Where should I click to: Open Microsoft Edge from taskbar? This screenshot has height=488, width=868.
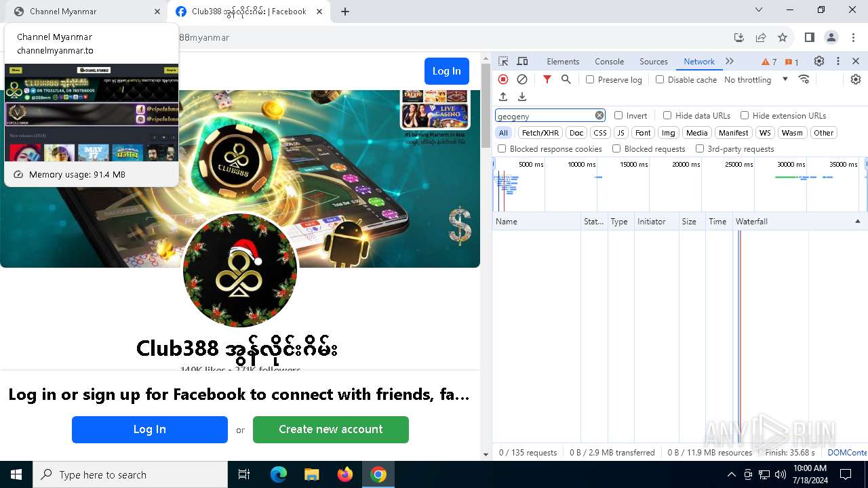[x=279, y=474]
